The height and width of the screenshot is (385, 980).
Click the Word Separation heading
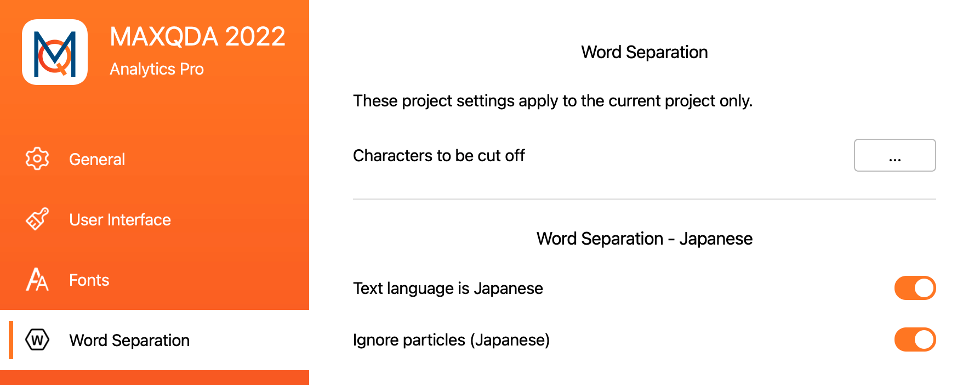644,52
